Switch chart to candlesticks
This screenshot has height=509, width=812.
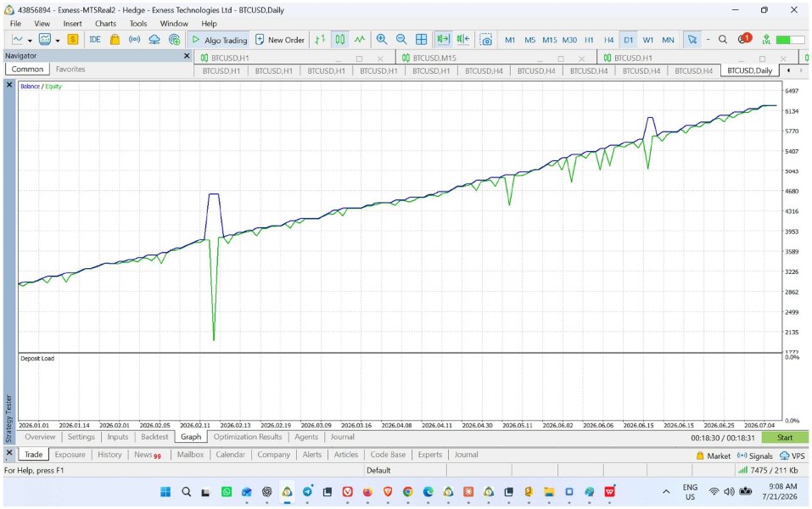[x=339, y=39]
